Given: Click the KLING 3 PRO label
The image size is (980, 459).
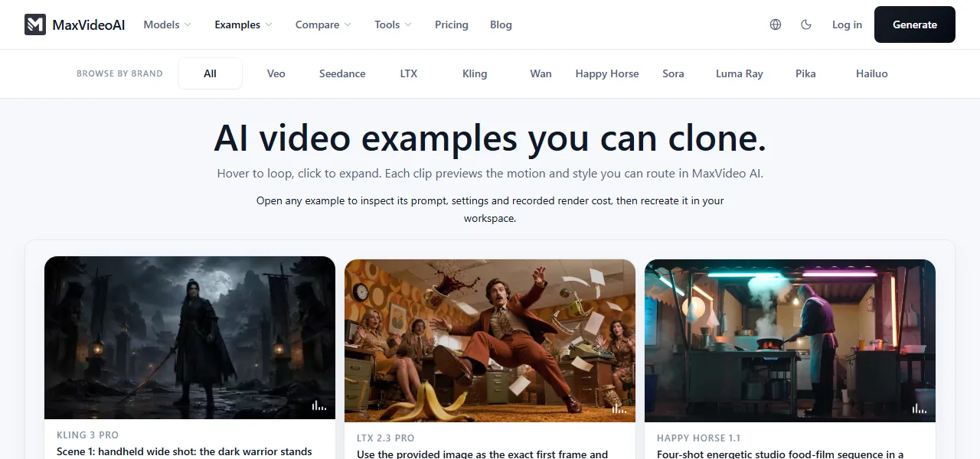Looking at the screenshot, I should [87, 435].
